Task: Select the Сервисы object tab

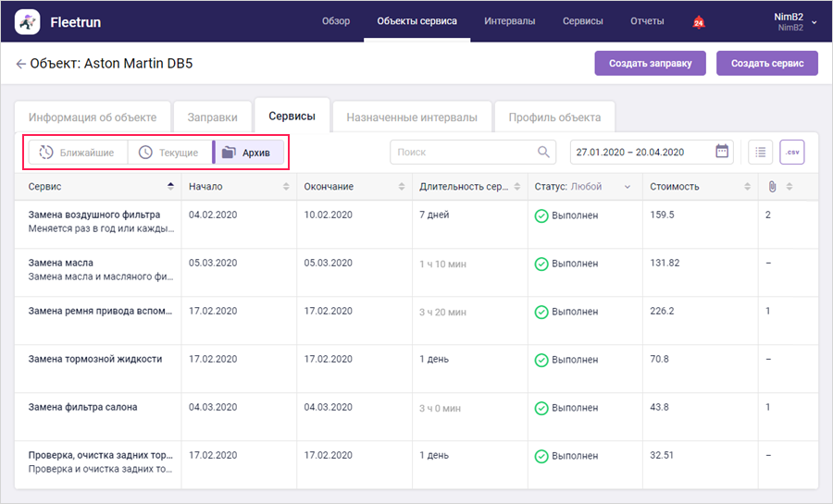Action: click(x=292, y=117)
